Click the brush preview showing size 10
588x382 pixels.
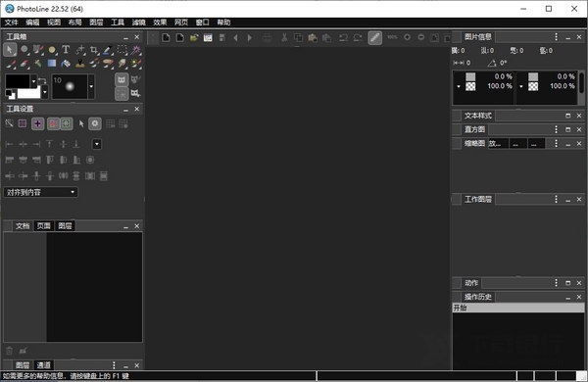click(x=70, y=86)
